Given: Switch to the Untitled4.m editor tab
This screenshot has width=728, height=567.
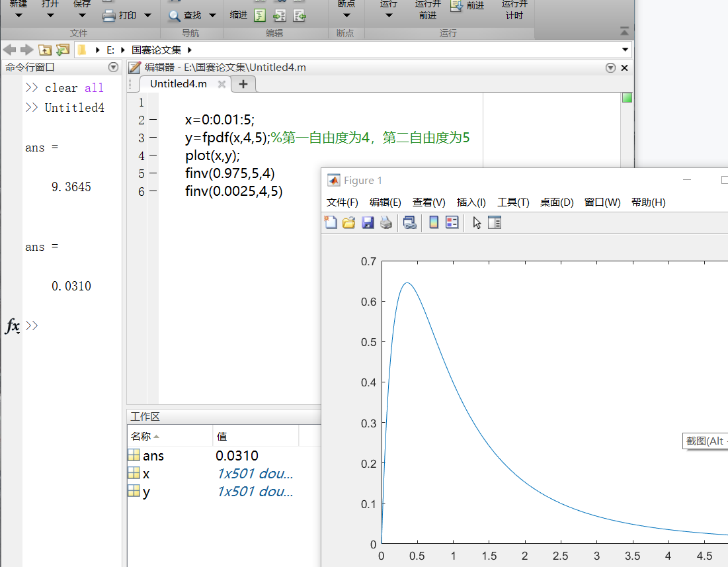Looking at the screenshot, I should pyautogui.click(x=177, y=83).
